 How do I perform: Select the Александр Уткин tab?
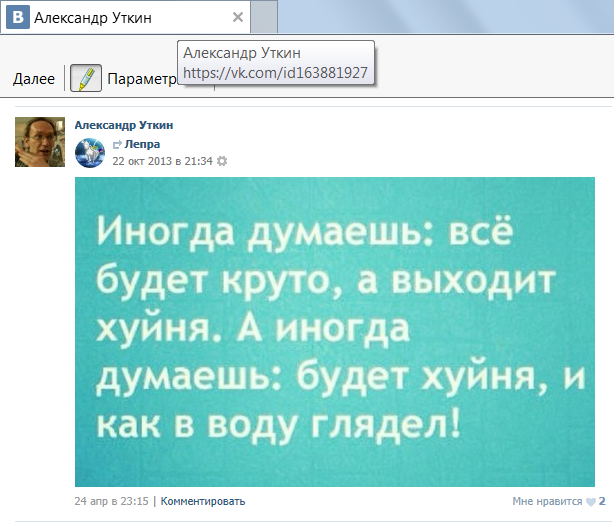point(125,17)
